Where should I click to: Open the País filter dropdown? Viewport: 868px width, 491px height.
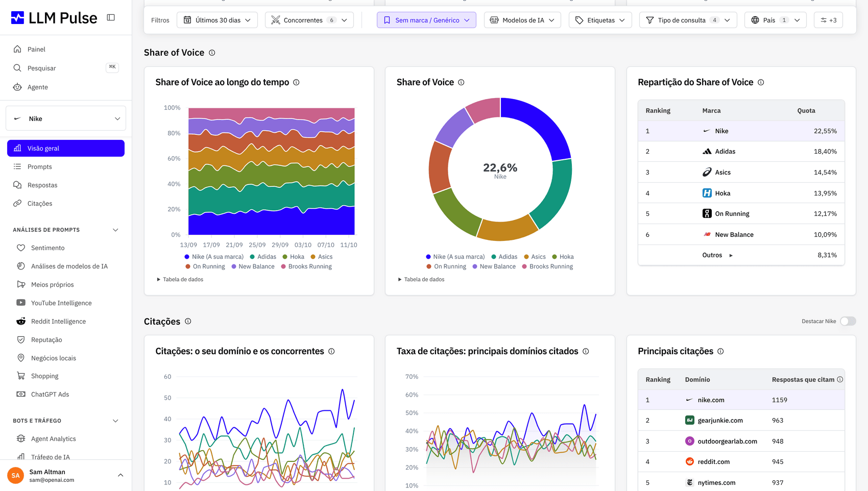pyautogui.click(x=775, y=20)
